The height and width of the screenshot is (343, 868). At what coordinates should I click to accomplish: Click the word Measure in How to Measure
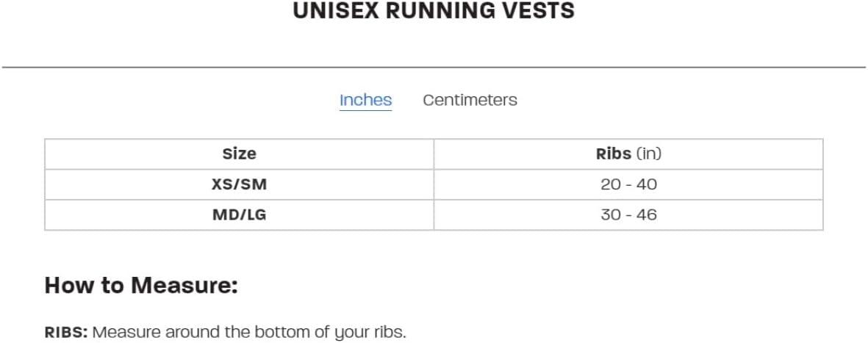(184, 285)
